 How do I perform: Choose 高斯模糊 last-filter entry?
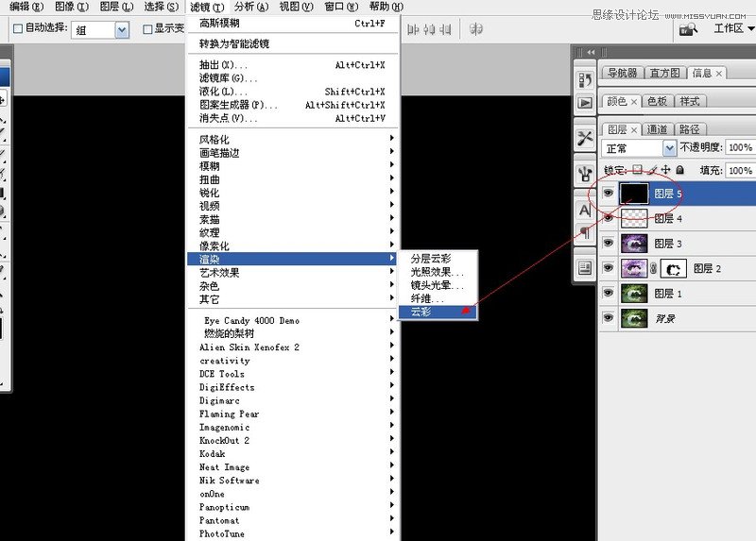click(292, 23)
